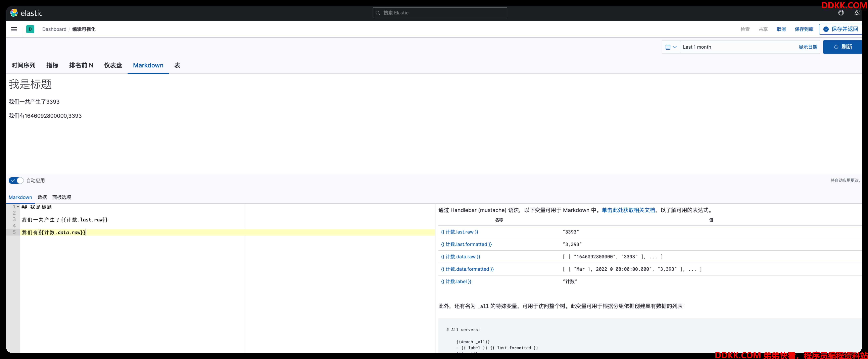Viewport: 868px width, 359px height.
Task: Click the 我是标题 preview heading
Action: pos(30,84)
